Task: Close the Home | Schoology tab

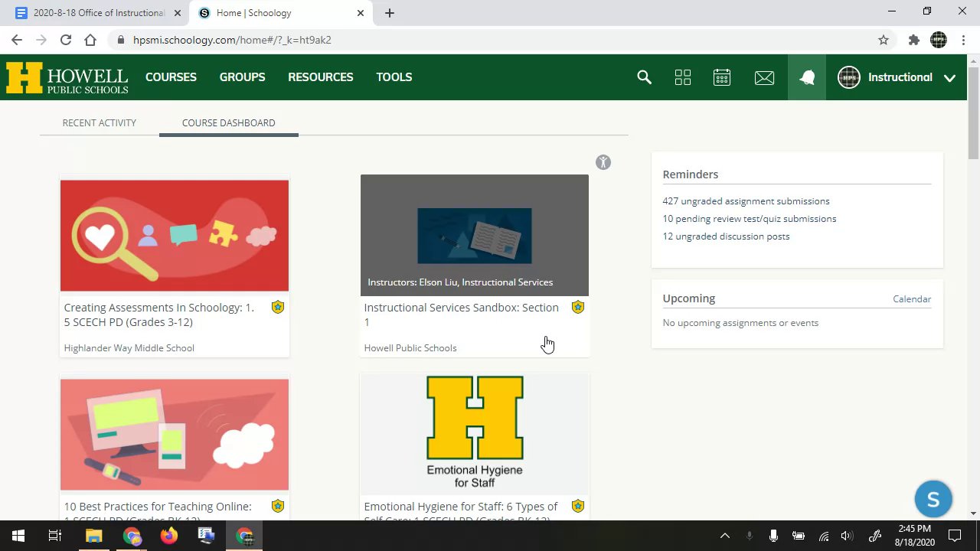Action: 361,13
